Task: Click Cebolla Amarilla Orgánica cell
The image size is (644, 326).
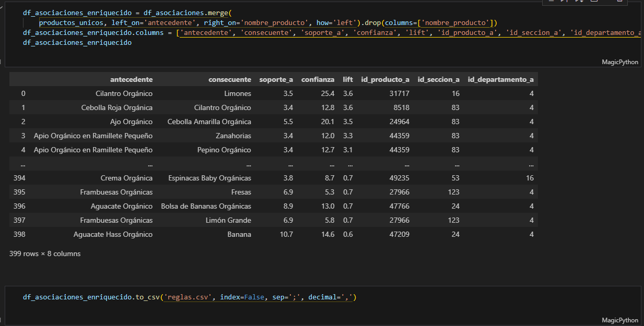Action: coord(209,122)
